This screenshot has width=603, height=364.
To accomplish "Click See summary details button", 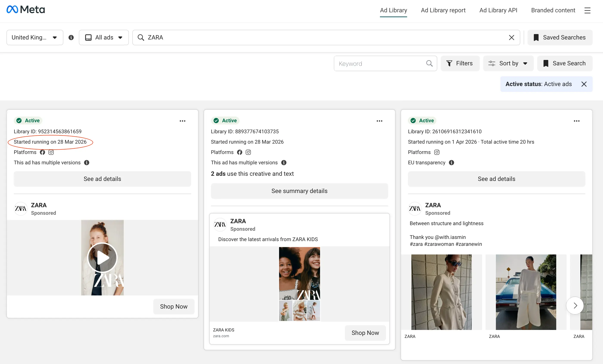I will coord(299,191).
